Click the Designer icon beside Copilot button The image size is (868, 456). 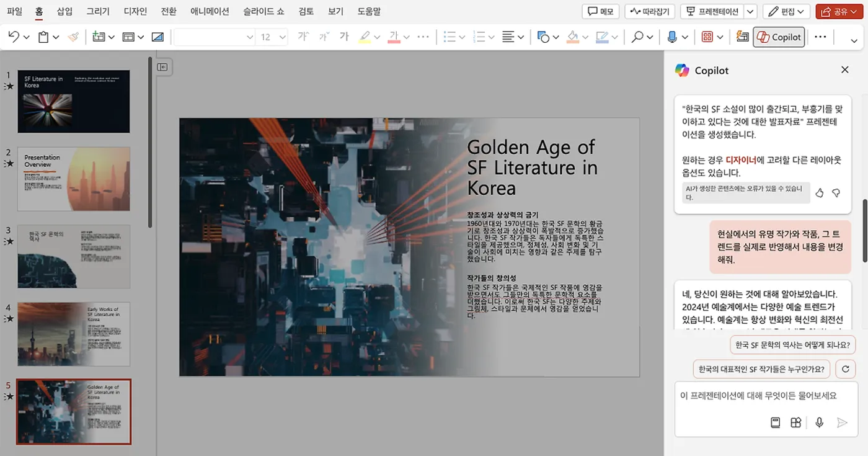[x=742, y=37]
